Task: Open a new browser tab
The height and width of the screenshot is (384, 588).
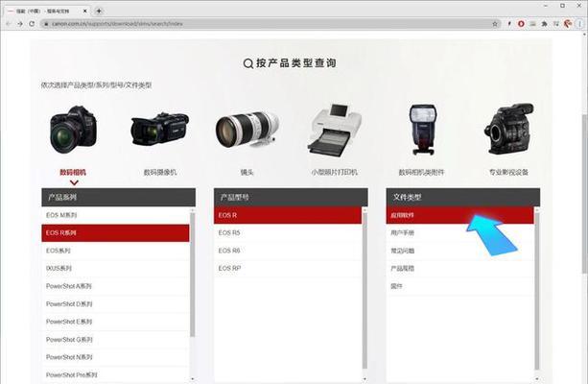Action: [99, 11]
